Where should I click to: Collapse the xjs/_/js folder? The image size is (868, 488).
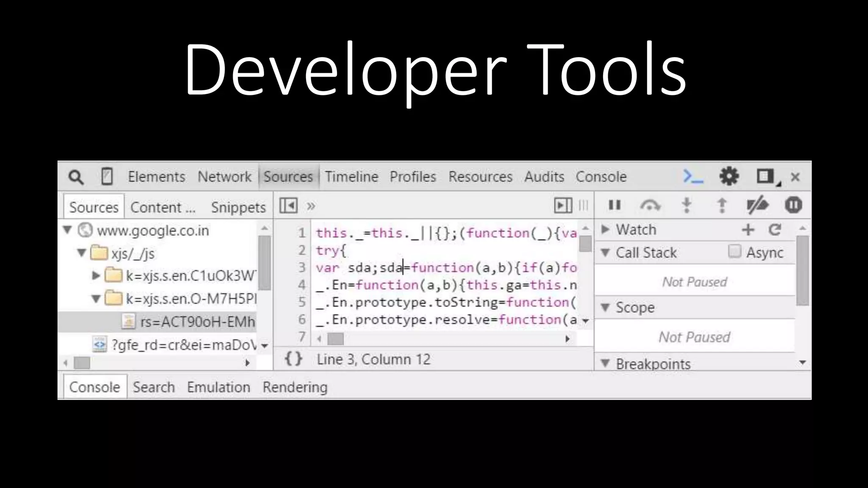point(82,253)
